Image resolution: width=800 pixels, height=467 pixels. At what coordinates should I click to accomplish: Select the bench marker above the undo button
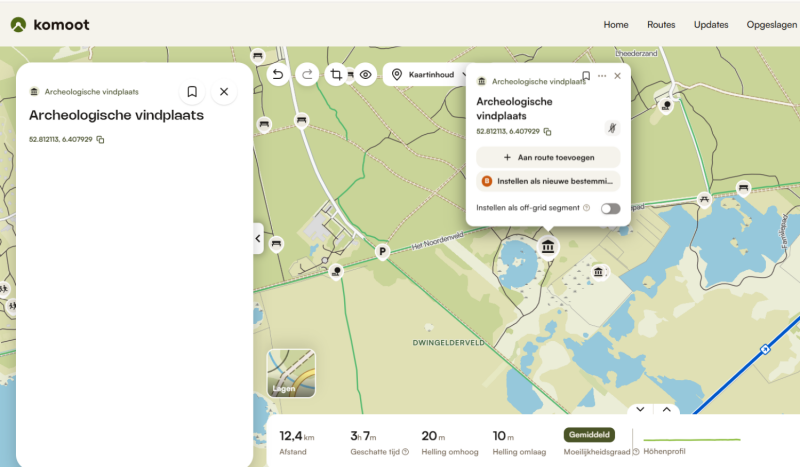[258, 56]
